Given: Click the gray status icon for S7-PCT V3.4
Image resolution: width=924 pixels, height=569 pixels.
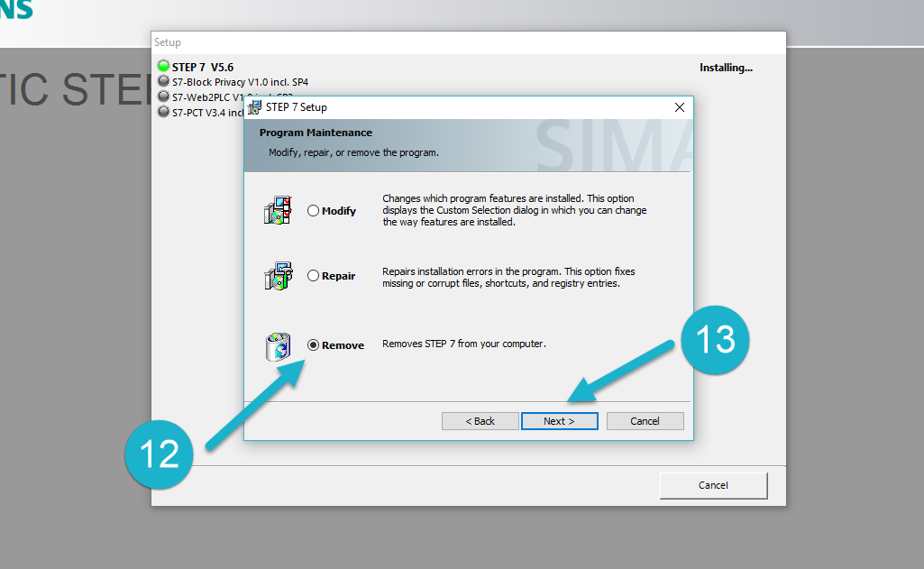Looking at the screenshot, I should tap(163, 112).
